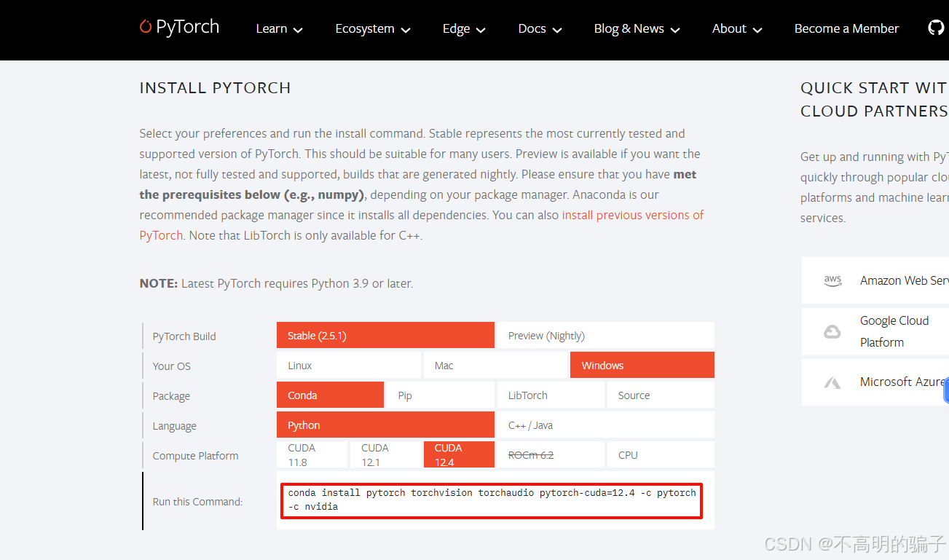949x560 pixels.
Task: Click the Compute Platform row label
Action: 195,455
